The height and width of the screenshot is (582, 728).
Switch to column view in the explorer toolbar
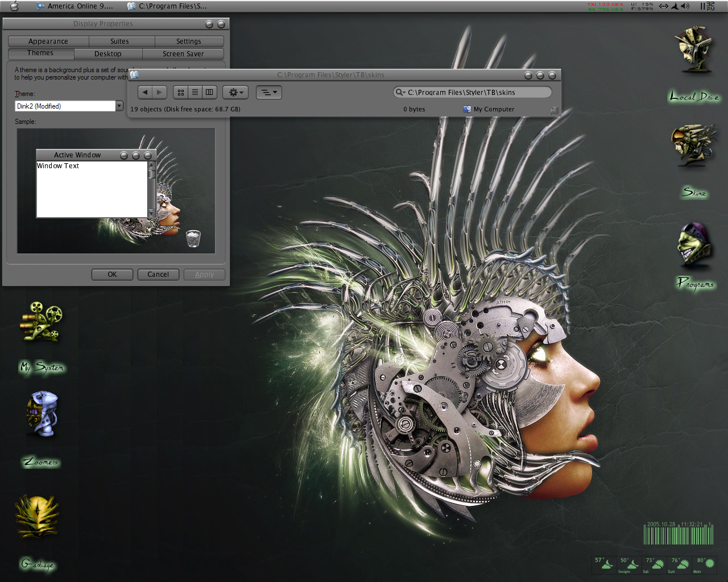click(209, 92)
